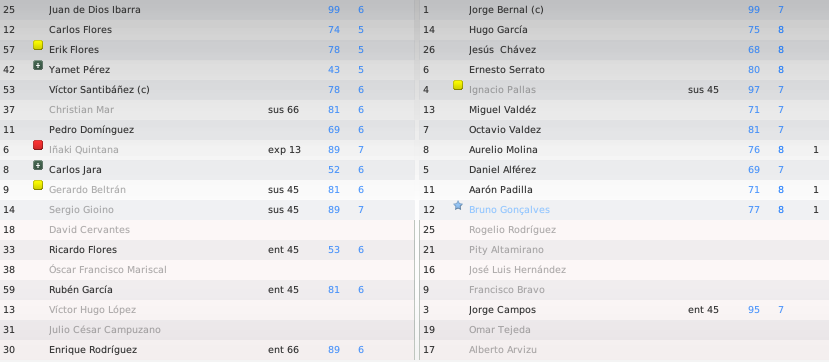
Task: Click Bruno Gonçalves's blue star icon
Action: click(458, 206)
